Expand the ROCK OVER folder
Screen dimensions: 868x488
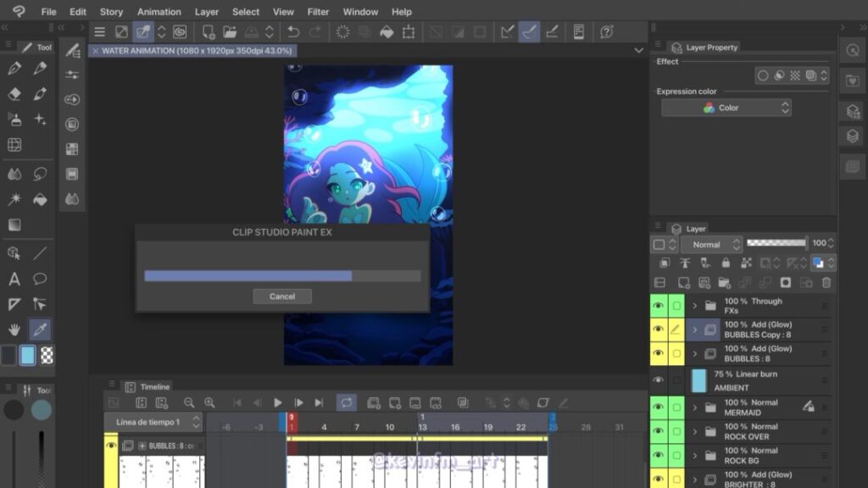[695, 431]
